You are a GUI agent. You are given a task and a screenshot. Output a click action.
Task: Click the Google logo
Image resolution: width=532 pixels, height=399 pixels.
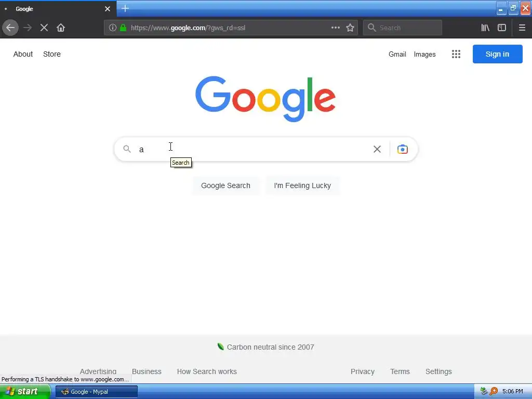pyautogui.click(x=265, y=99)
